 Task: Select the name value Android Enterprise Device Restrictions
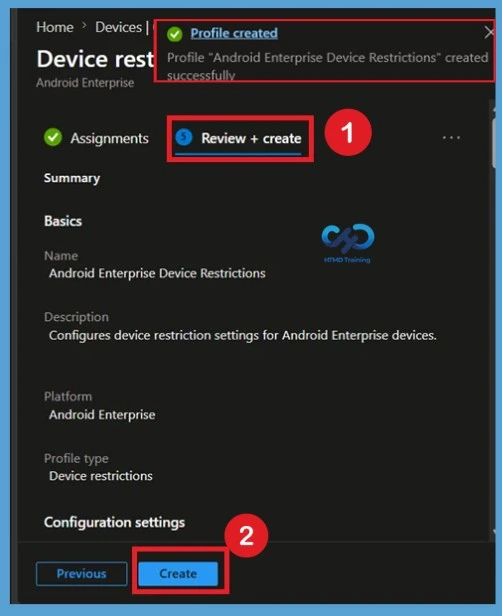click(157, 273)
